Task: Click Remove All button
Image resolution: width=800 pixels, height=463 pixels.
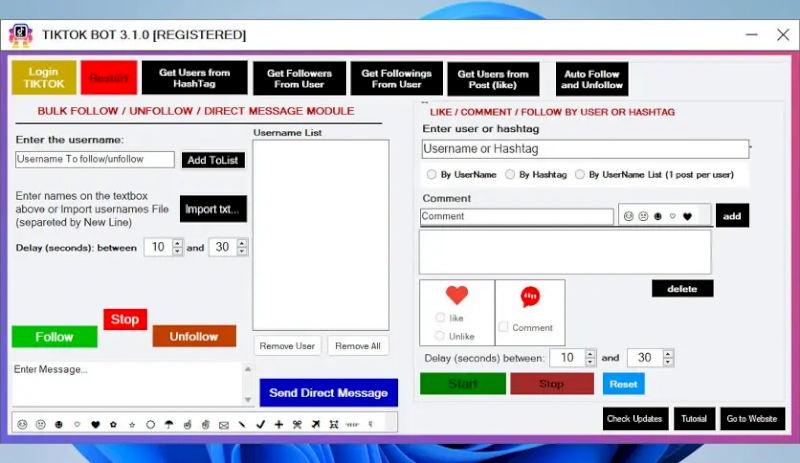Action: click(x=358, y=346)
